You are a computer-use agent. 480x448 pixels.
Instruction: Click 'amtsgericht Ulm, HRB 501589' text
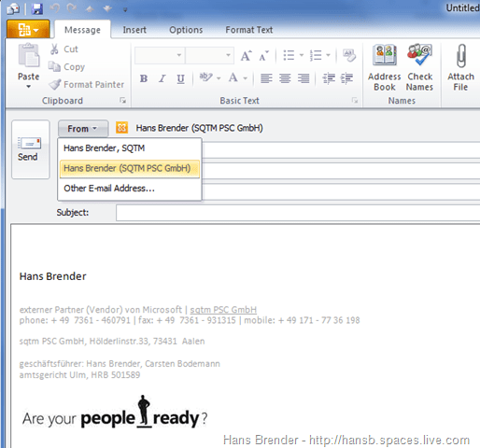(79, 375)
